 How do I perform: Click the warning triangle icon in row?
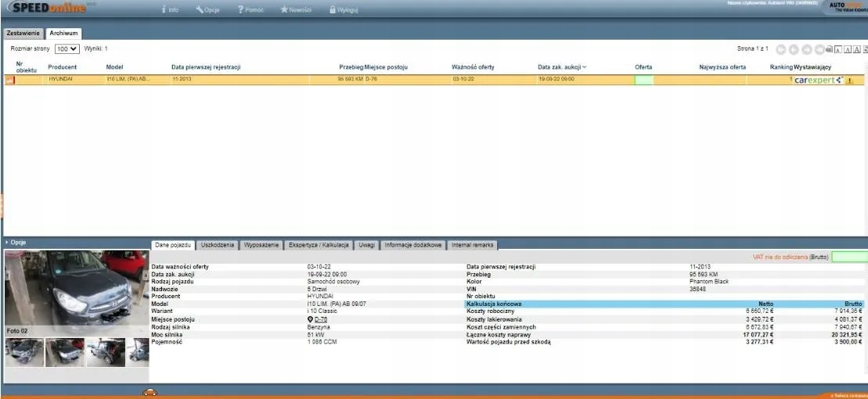coord(849,81)
